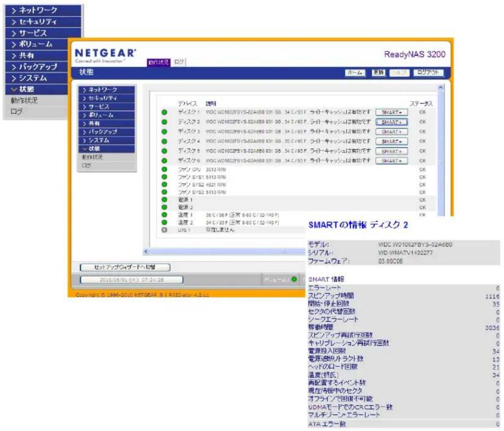The image size is (504, 431).
Task: Click green status icon for 温度 1
Action: (x=164, y=215)
